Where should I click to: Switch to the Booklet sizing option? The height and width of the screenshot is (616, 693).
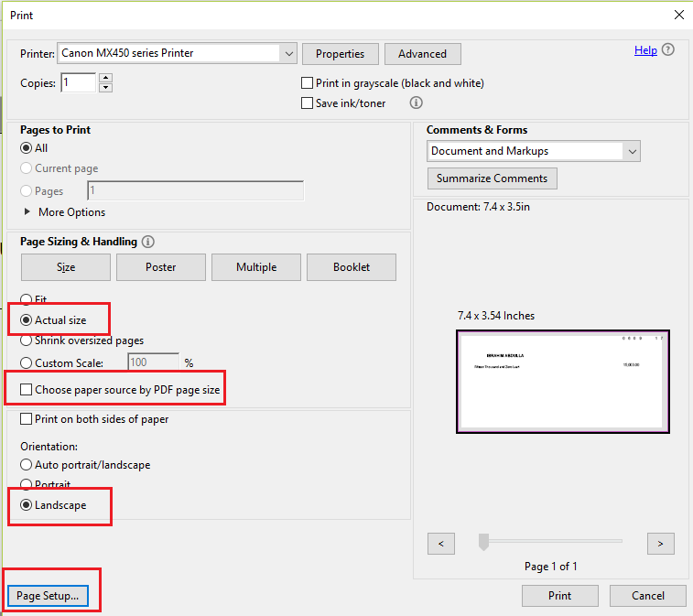[x=352, y=267]
